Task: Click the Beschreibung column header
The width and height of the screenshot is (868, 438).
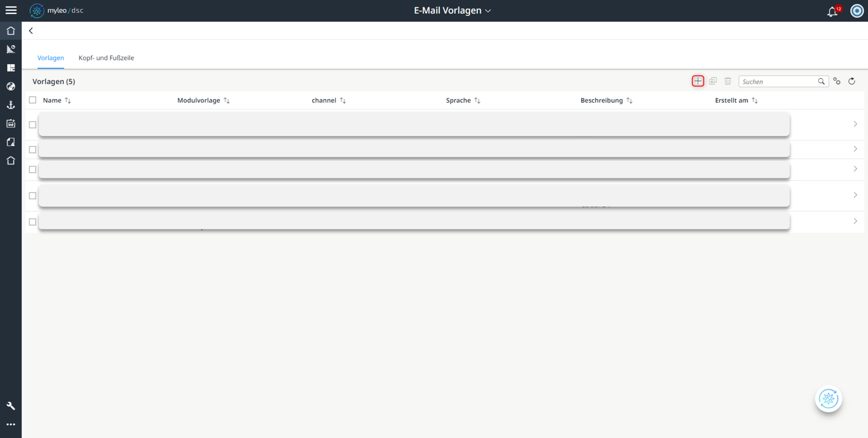Action: (601, 100)
